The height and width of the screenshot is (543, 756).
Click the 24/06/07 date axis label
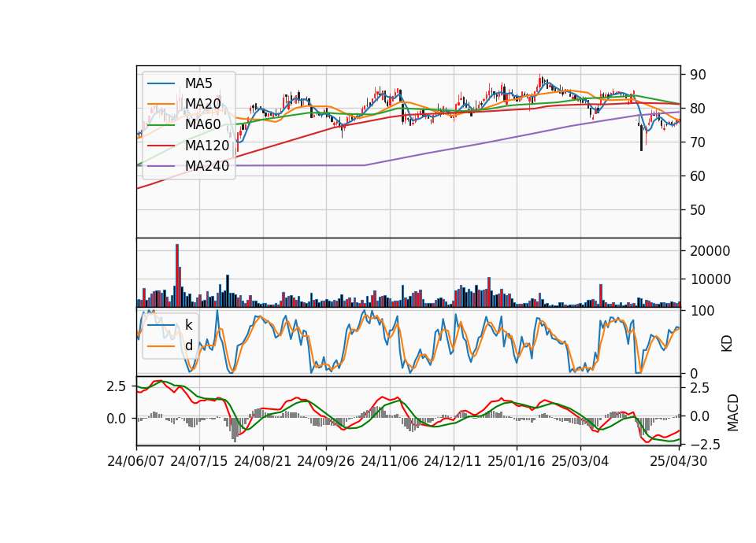pyautogui.click(x=136, y=462)
